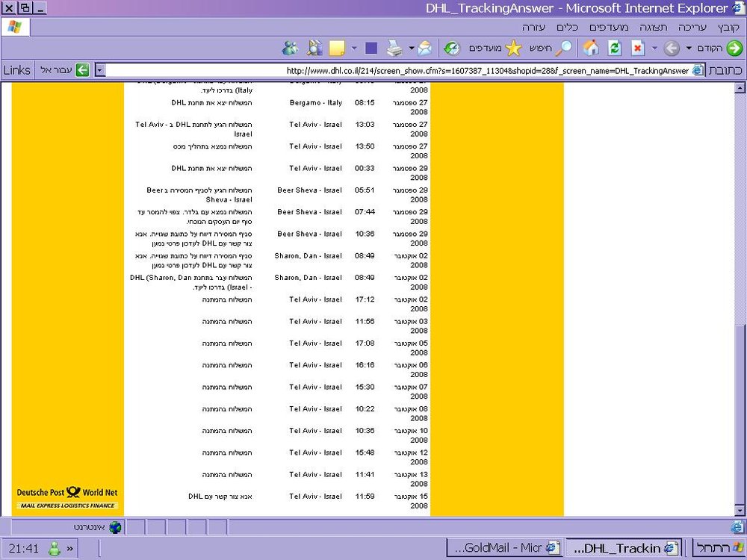Image resolution: width=747 pixels, height=560 pixels.
Task: Click the vertical scrollbar up arrow
Action: coord(740,87)
